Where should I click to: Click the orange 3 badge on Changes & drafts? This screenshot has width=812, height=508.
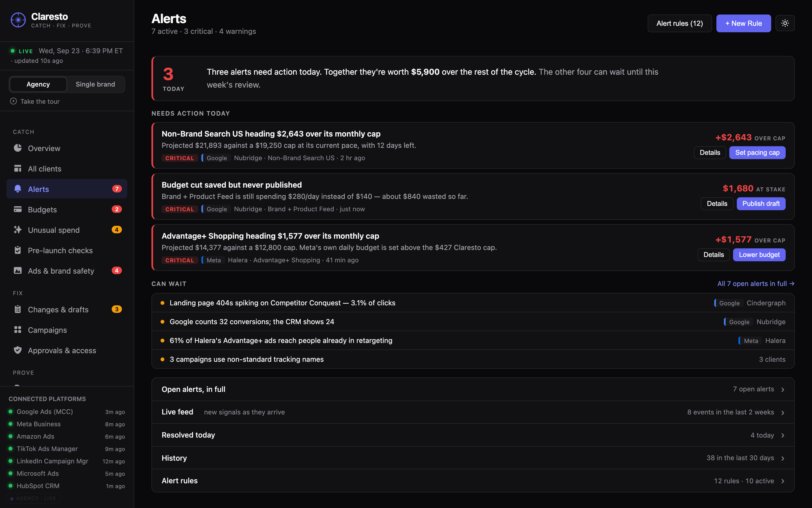tap(117, 309)
